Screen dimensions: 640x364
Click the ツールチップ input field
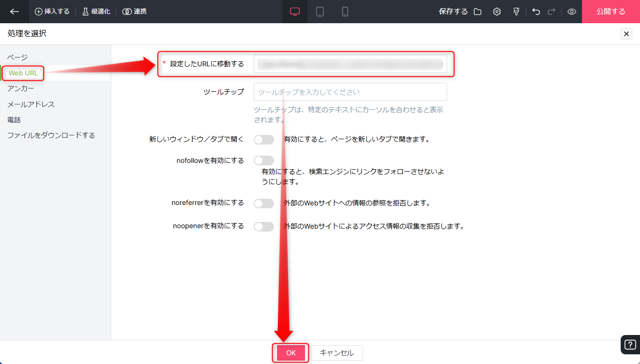(x=350, y=92)
